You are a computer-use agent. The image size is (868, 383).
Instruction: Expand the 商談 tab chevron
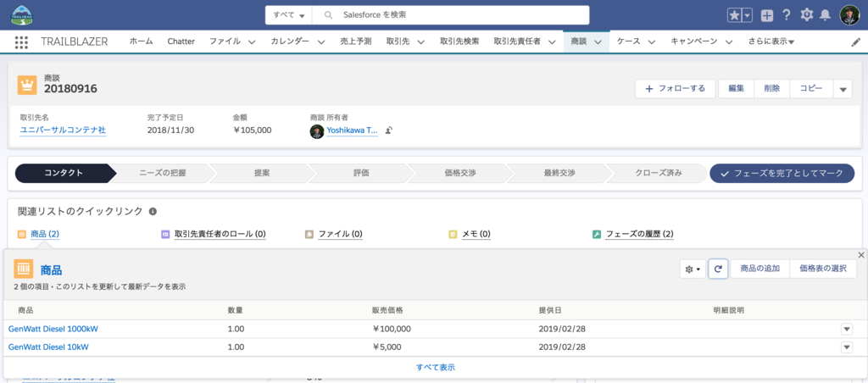[x=598, y=42]
